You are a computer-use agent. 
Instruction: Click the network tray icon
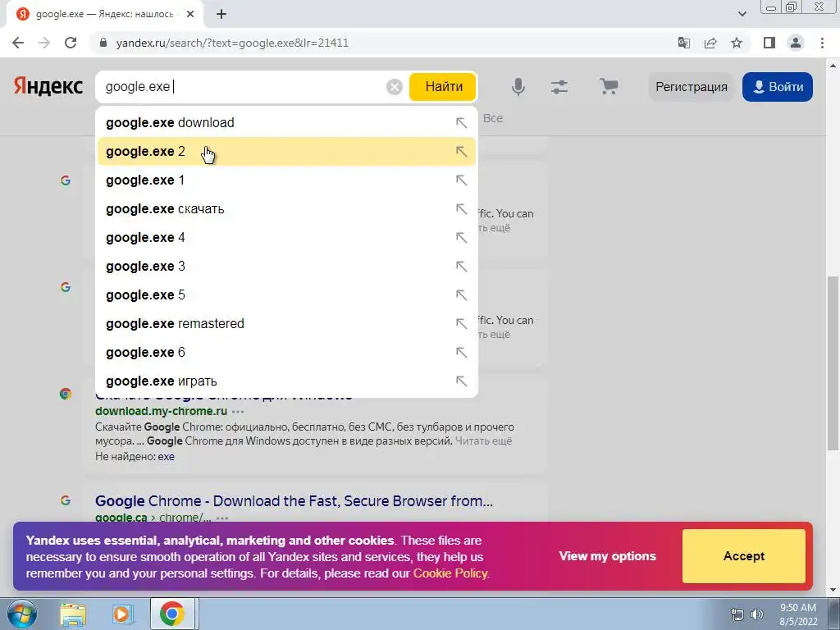[x=737, y=614]
